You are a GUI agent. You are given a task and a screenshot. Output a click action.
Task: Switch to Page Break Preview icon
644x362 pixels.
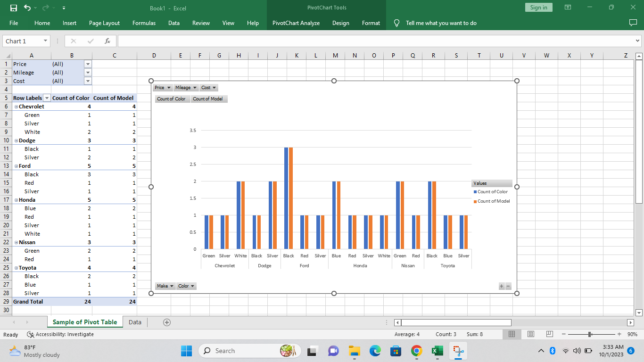[x=549, y=334]
